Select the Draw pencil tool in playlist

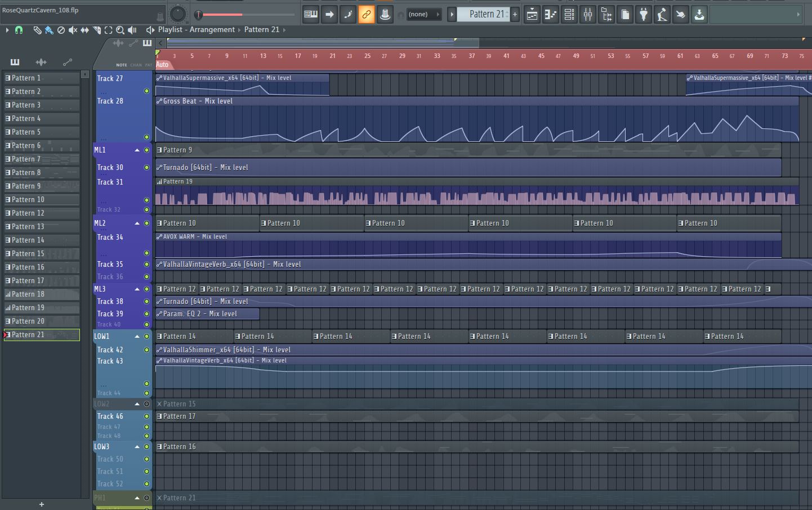click(37, 30)
